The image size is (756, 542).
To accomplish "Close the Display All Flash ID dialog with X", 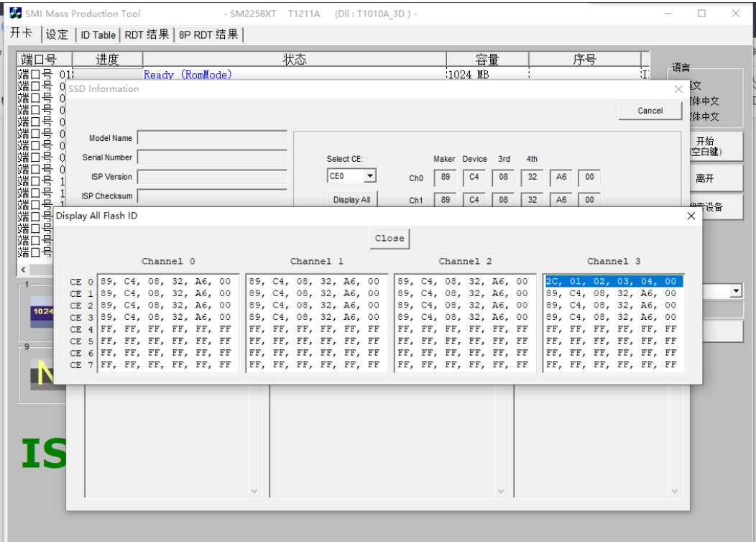I will click(691, 216).
